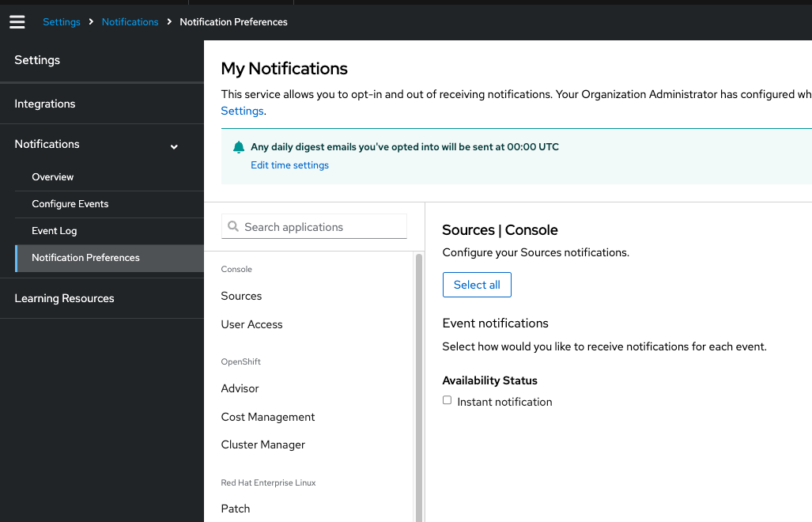
Task: Open the Integrations sidebar item
Action: click(45, 104)
